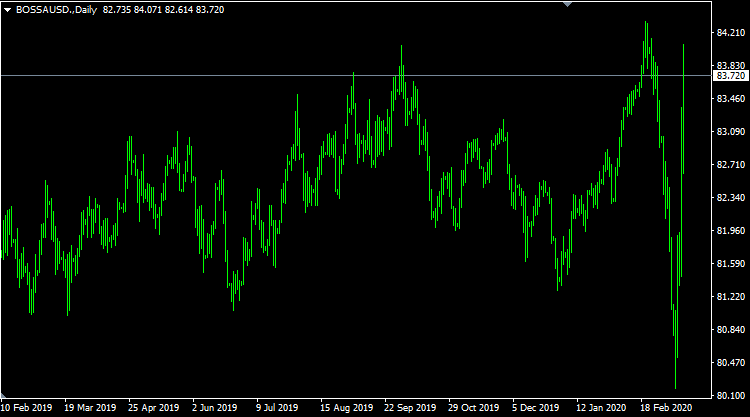Click the 25 Apr 2019 date label
750x417 pixels.
(154, 407)
